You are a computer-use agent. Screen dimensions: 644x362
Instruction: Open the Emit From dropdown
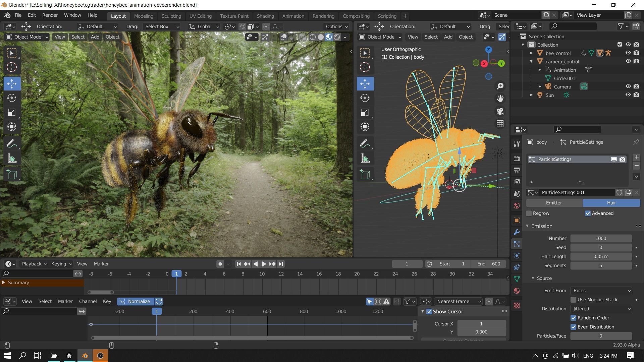(601, 291)
